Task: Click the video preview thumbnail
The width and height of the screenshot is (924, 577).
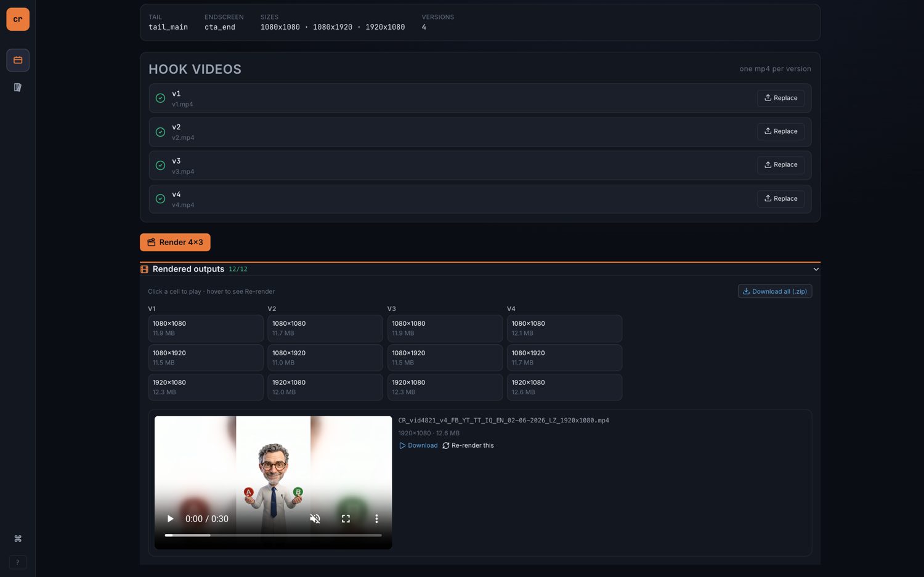Action: click(273, 483)
